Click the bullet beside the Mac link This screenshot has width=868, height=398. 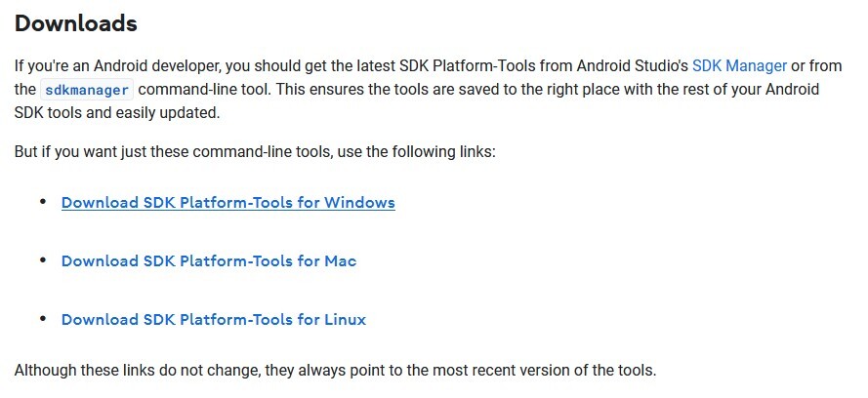tap(43, 259)
